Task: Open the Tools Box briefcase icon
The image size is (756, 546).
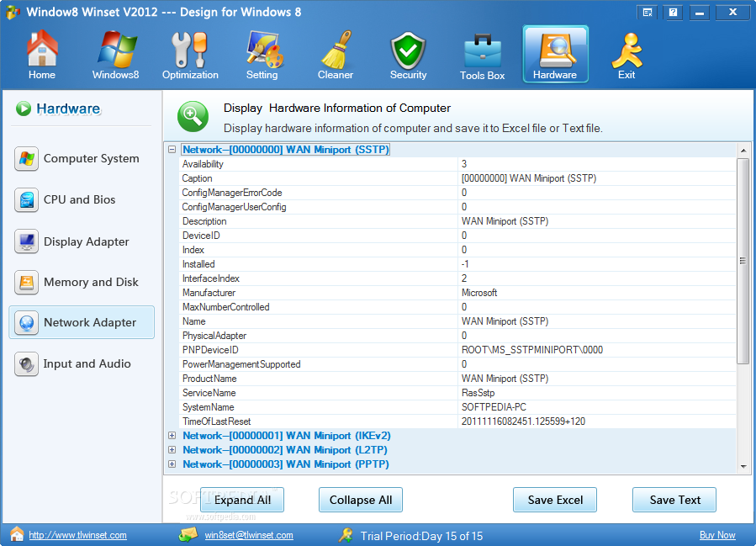Action: 482,50
